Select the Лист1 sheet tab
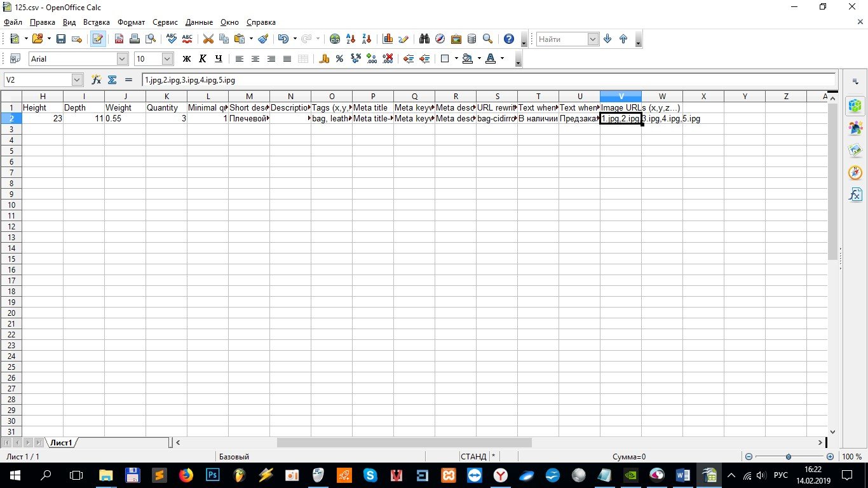 click(62, 442)
